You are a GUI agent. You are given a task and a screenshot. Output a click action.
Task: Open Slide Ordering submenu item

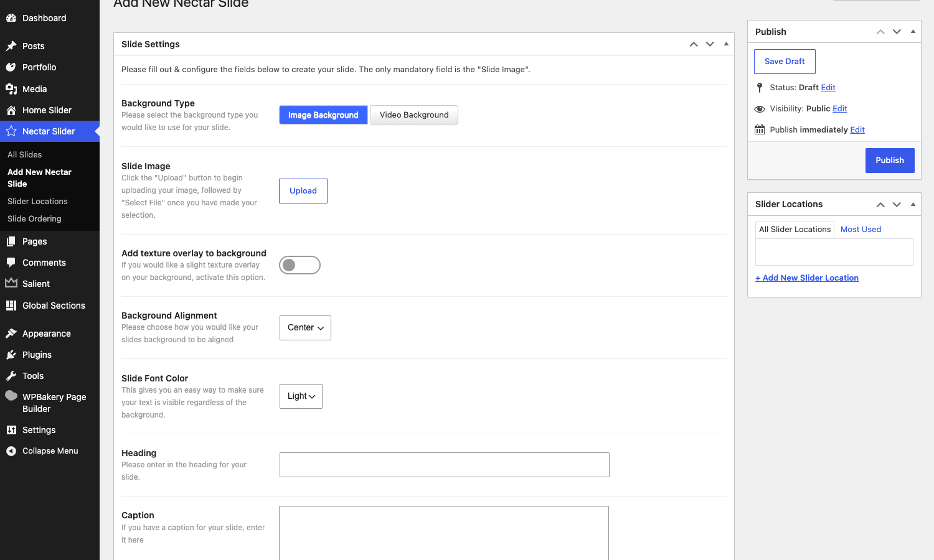pos(34,219)
